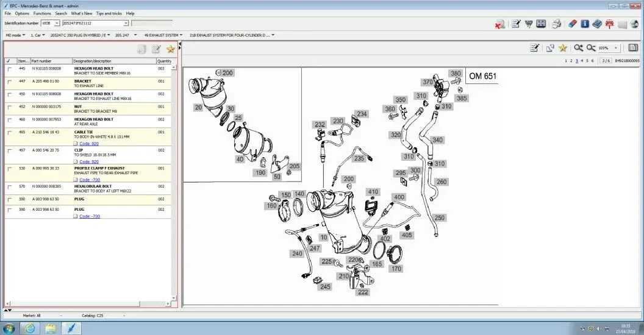Screen dimensions: 644x335
Task: Check the box for item 445 hexagon head bolt
Action: point(9,69)
